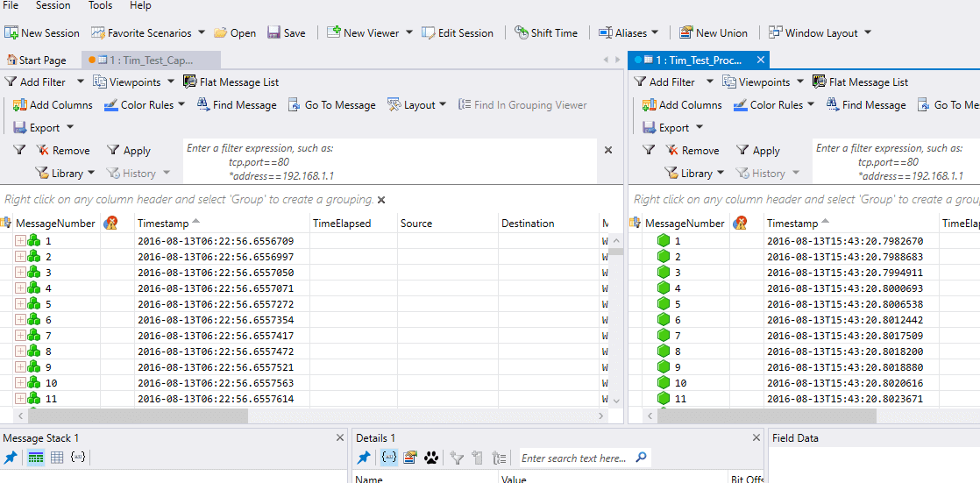Open the Tools menu
The image size is (980, 483).
point(100,5)
